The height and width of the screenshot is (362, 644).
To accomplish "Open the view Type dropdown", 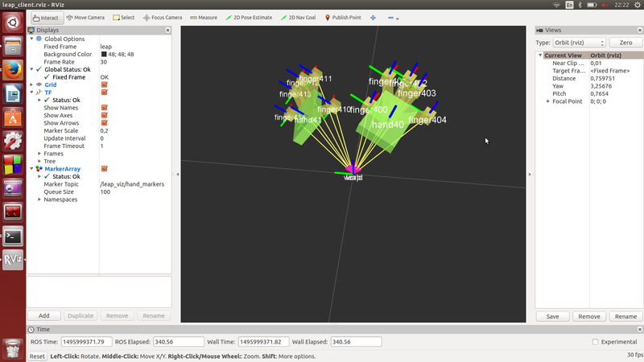I will (578, 42).
